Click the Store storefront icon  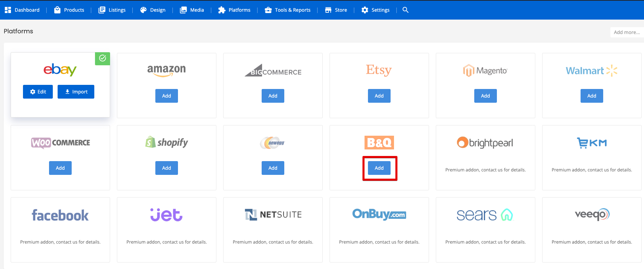coord(328,10)
